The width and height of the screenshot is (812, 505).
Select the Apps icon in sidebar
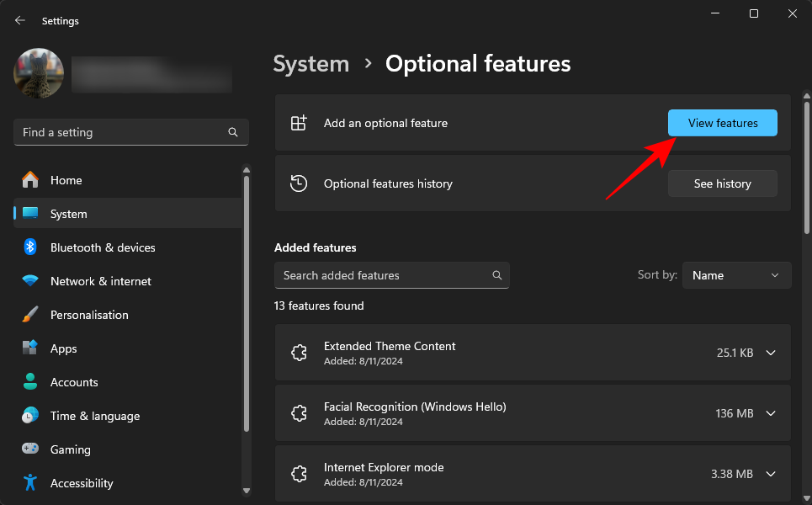(x=29, y=348)
